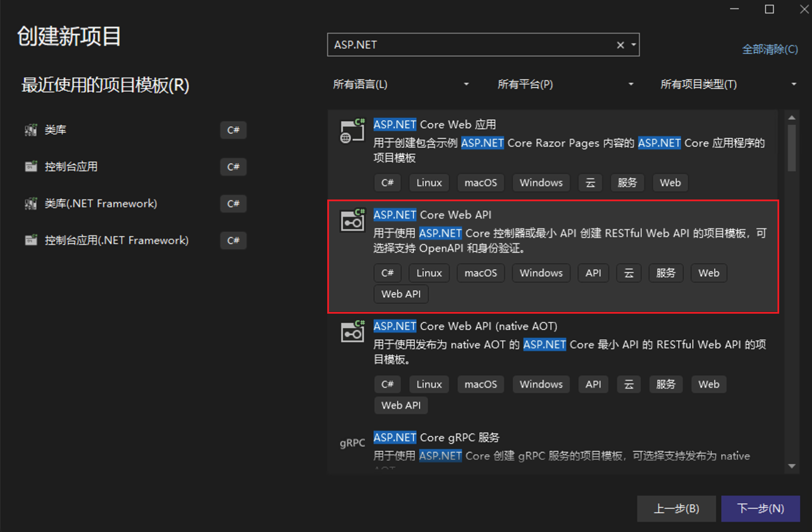This screenshot has height=532, width=812.
Task: Click the Web API (native AOT) template icon
Action: click(352, 332)
